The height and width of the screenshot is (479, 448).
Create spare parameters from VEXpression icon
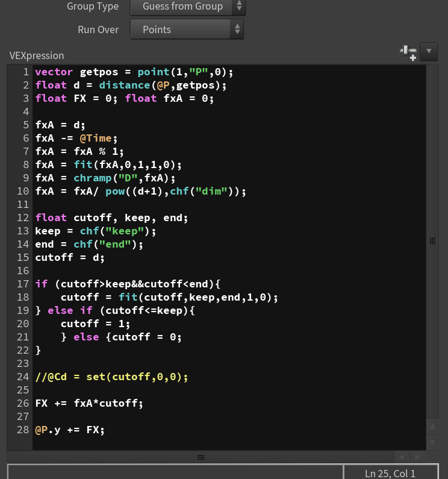[408, 52]
